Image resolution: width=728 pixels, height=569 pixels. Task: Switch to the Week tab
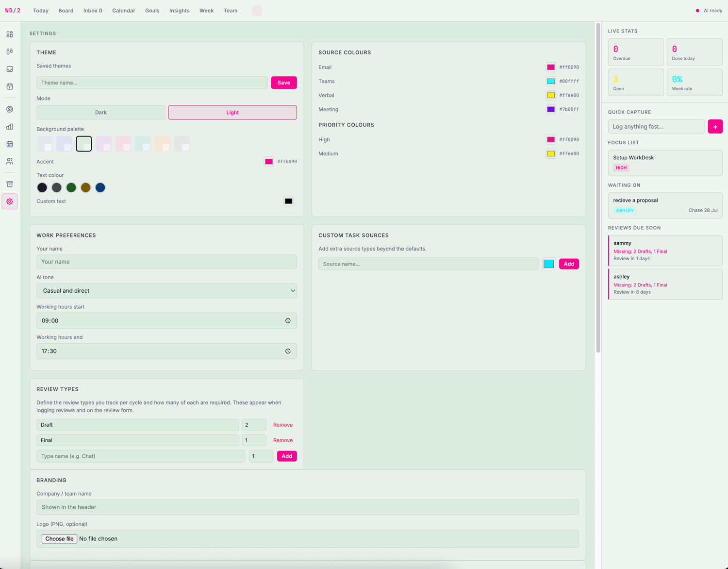click(206, 11)
